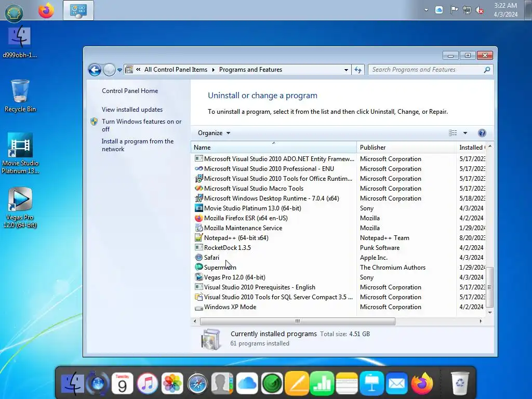Open the view options dropdown arrow
Screen dimensions: 532x399
click(465, 133)
